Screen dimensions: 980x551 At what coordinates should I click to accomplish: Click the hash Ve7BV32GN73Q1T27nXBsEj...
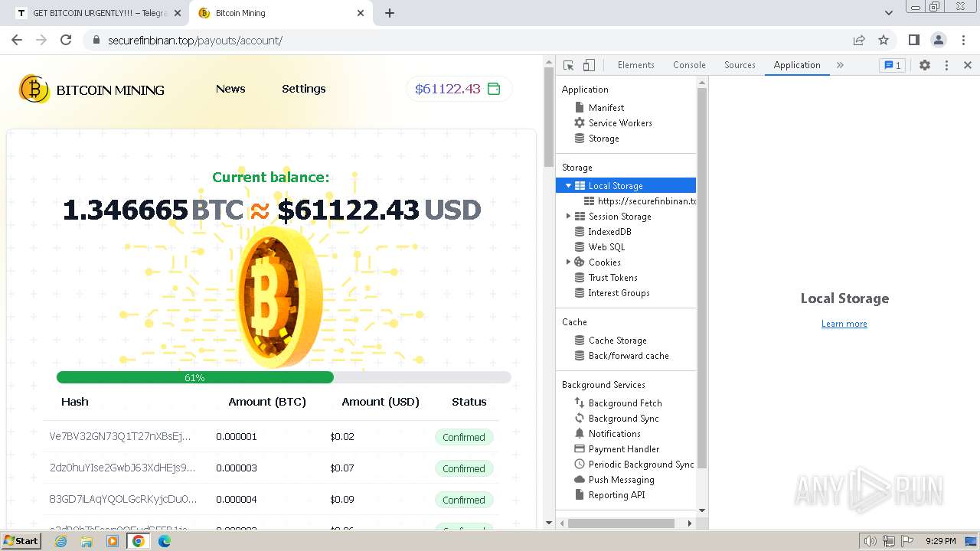point(120,436)
